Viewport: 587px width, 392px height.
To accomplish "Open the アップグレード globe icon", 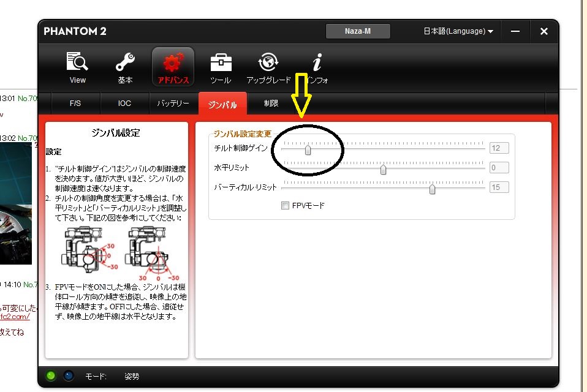I will (268, 62).
